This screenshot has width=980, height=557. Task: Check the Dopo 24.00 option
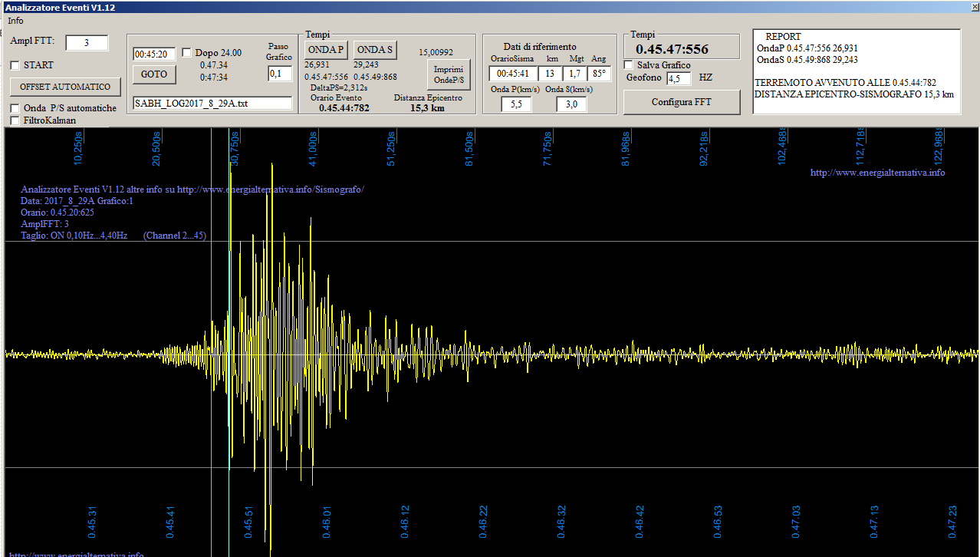pyautogui.click(x=187, y=53)
